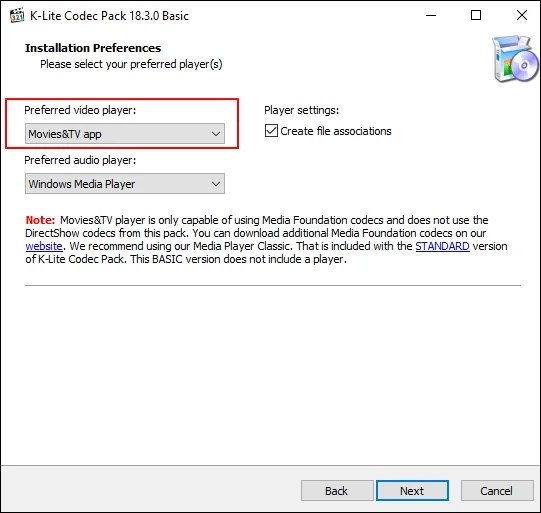Open the website link in the note
541x513 pixels.
tap(44, 246)
